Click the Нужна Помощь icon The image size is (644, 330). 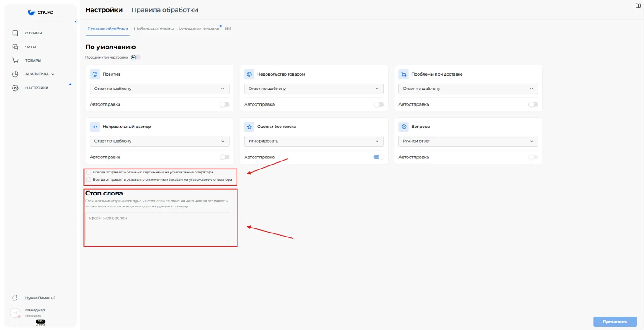[15, 298]
